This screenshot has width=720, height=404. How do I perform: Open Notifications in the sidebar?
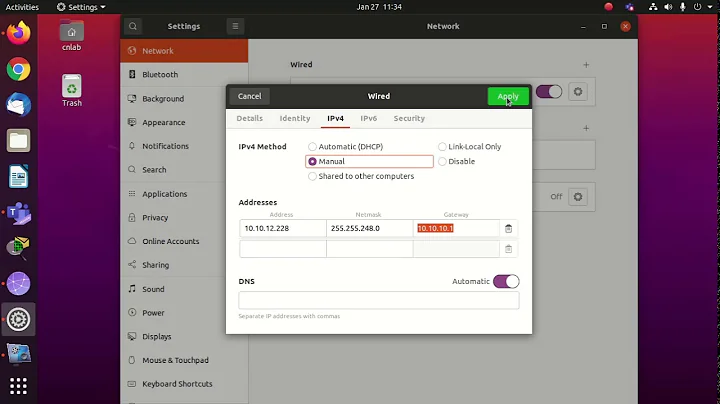[184, 146]
